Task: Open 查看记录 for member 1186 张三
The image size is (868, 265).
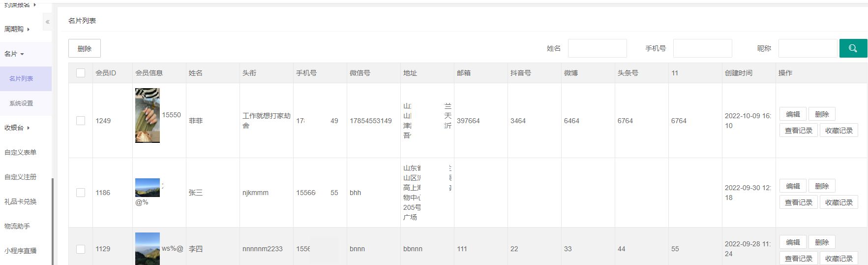Action: point(798,202)
